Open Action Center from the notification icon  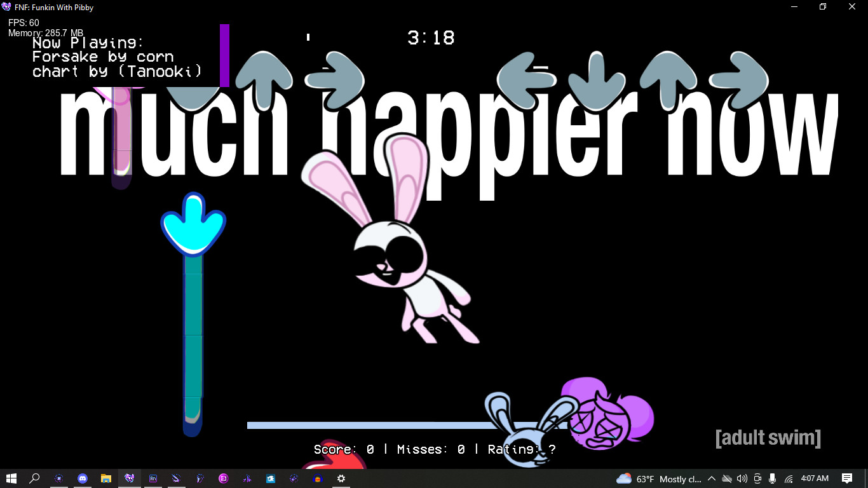tap(847, 479)
